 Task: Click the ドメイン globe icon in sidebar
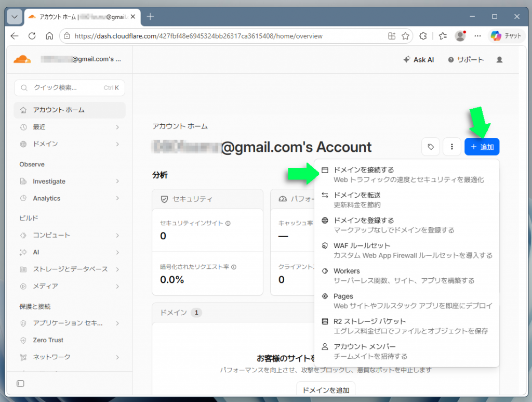(x=23, y=144)
